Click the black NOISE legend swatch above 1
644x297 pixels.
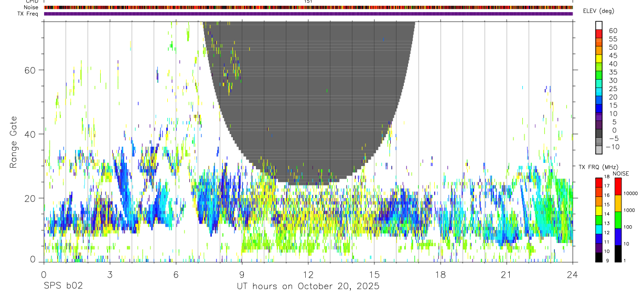618,254
